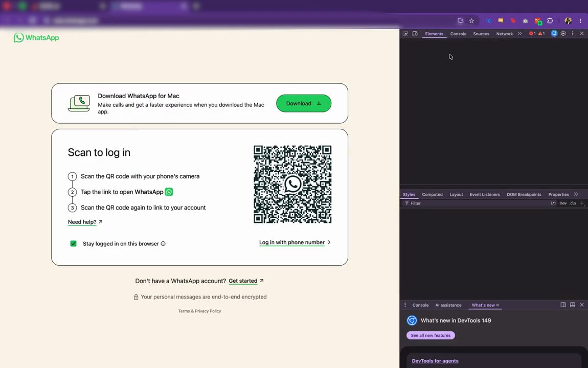Open the Chrome profile avatar
588x368 pixels.
568,20
